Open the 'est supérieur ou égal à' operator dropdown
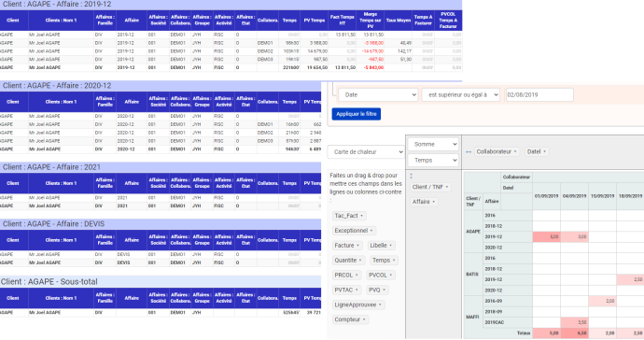The width and height of the screenshot is (644, 340). pyautogui.click(x=461, y=94)
